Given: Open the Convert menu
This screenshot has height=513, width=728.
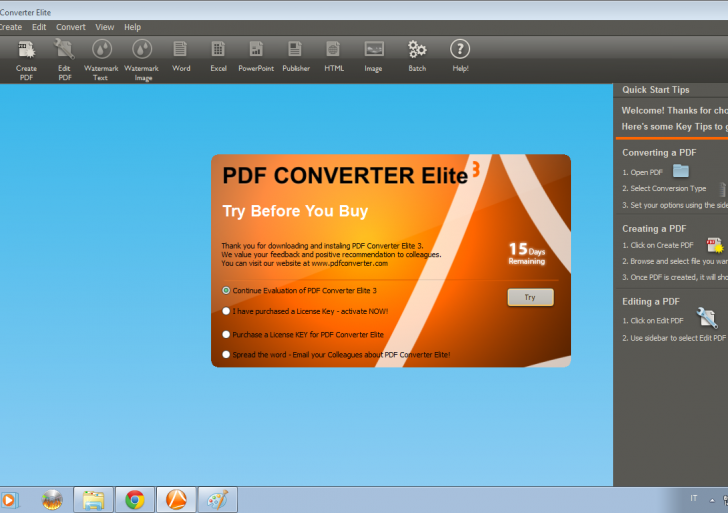Looking at the screenshot, I should 71,27.
